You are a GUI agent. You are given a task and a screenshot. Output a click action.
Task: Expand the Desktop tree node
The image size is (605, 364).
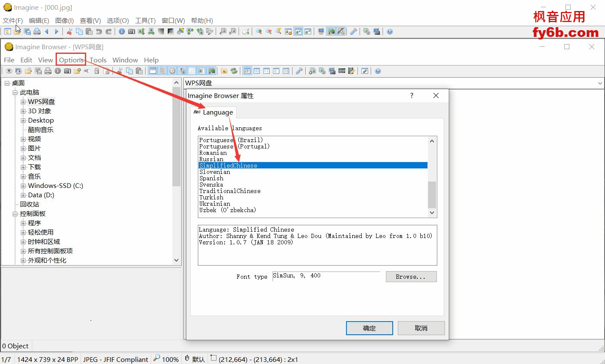[x=23, y=120]
